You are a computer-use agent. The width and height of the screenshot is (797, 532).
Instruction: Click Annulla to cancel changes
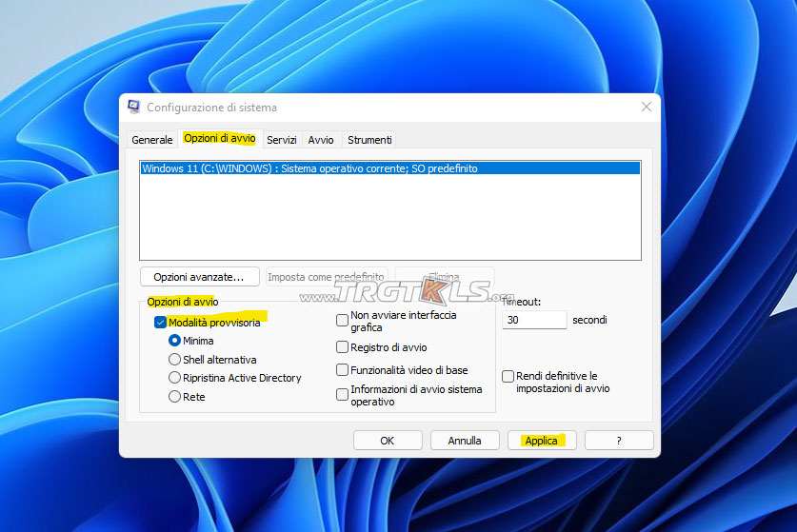coord(465,441)
